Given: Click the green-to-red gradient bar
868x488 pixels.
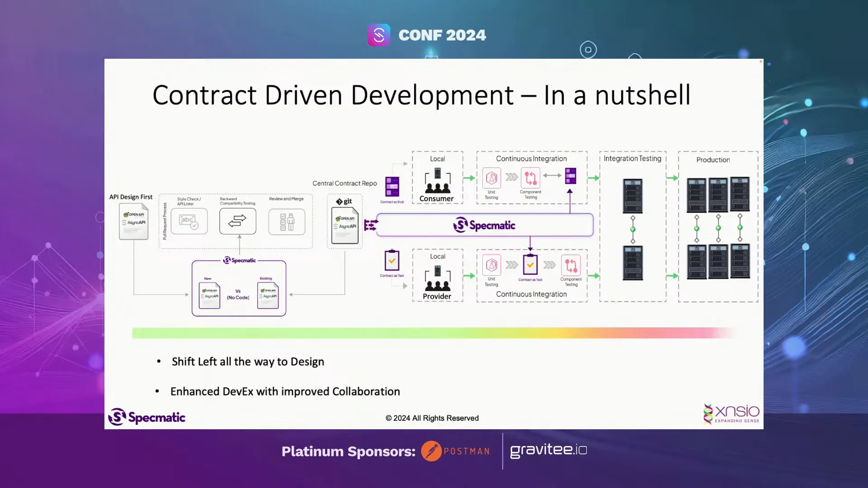Looking at the screenshot, I should [434, 333].
